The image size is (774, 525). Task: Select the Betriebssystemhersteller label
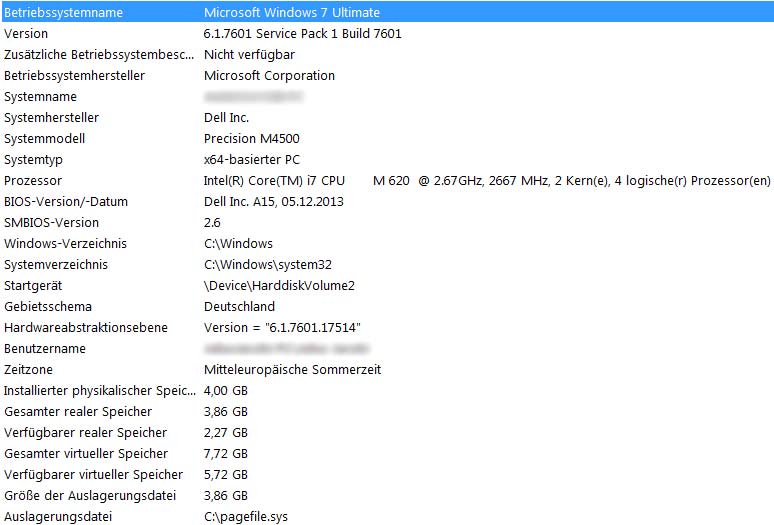[75, 75]
